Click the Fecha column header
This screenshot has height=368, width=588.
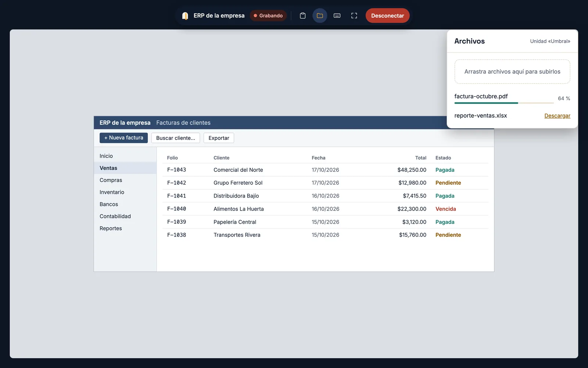[x=318, y=158]
